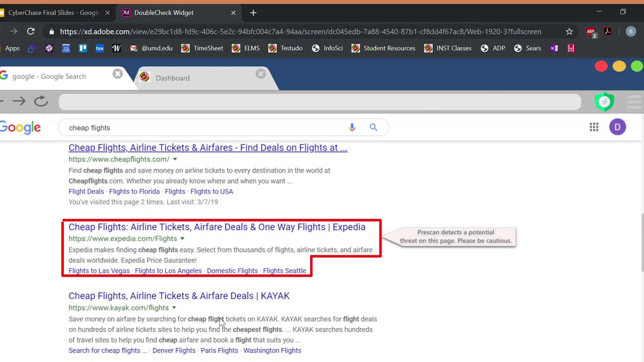Open the Flights to Las Vegas sitelink
Image resolution: width=644 pixels, height=362 pixels.
pos(99,271)
